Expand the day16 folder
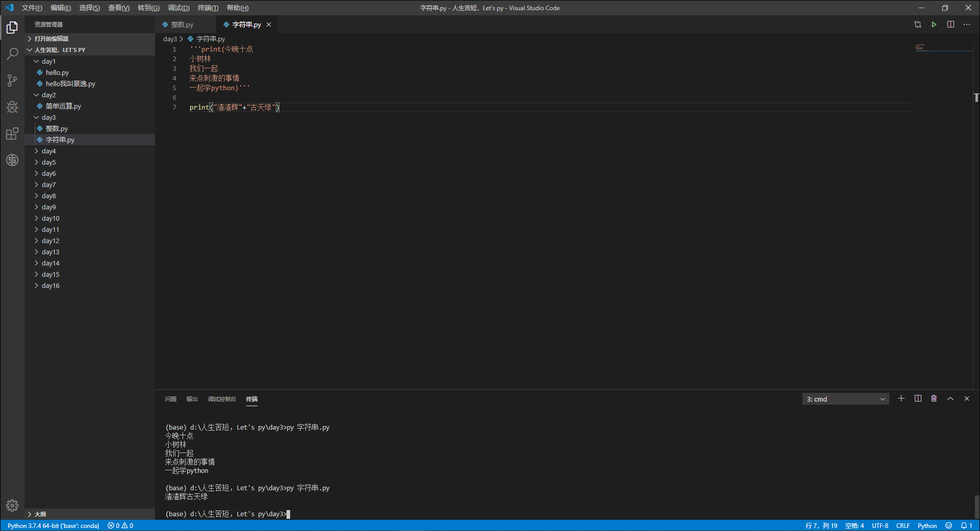The width and height of the screenshot is (980, 531). [89, 285]
